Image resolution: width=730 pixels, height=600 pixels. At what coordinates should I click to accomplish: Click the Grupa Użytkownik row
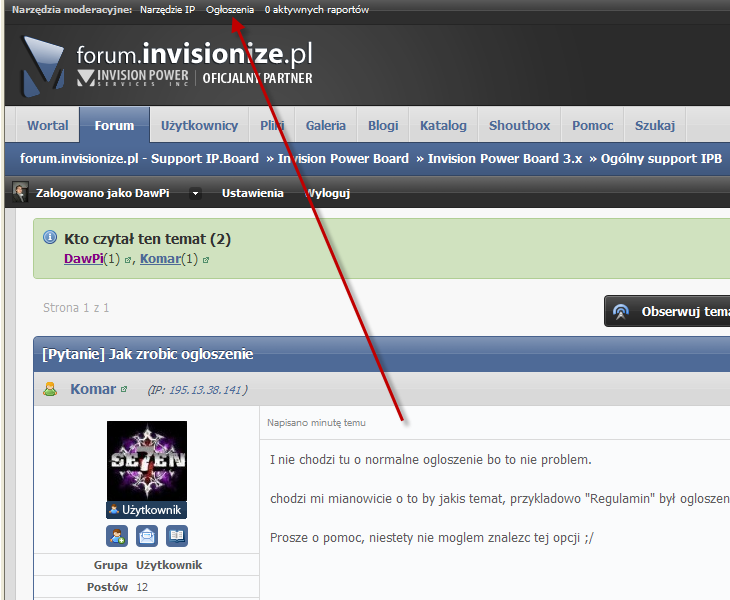click(147, 565)
